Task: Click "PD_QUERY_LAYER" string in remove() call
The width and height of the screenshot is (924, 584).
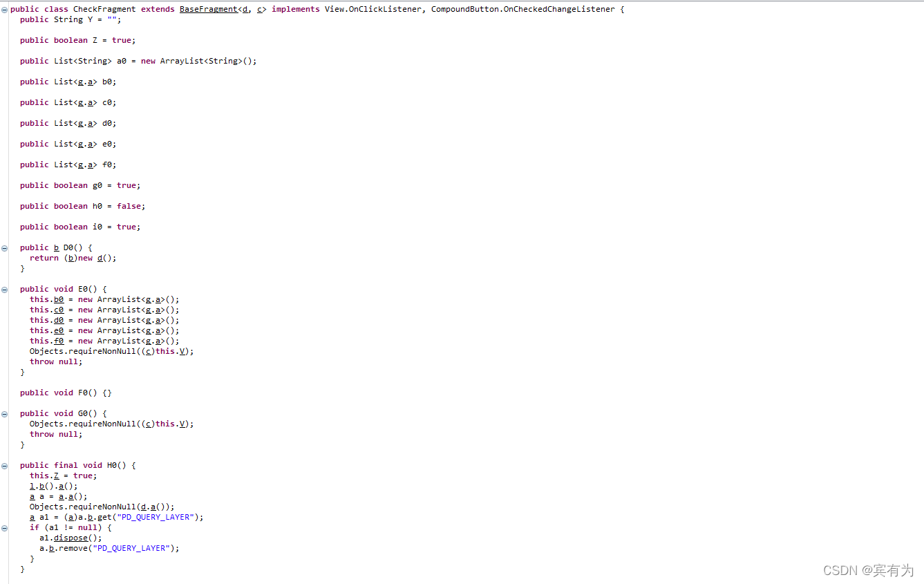Action: [x=131, y=548]
